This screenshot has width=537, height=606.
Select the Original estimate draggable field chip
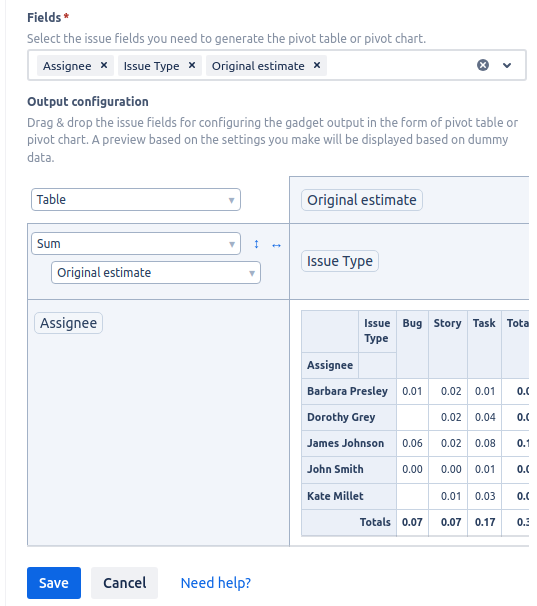(x=361, y=200)
